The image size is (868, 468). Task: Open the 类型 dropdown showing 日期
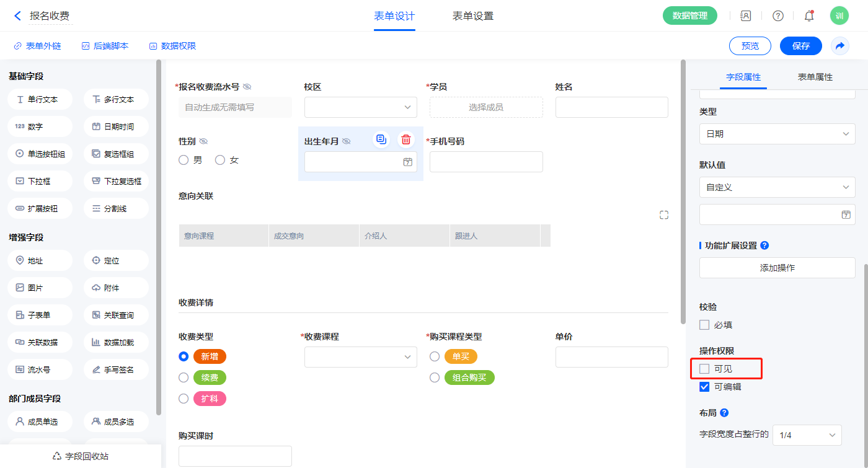pyautogui.click(x=777, y=134)
